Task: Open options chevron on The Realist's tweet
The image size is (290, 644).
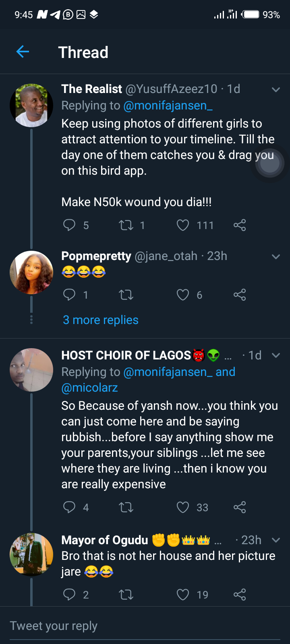Action: pyautogui.click(x=276, y=89)
